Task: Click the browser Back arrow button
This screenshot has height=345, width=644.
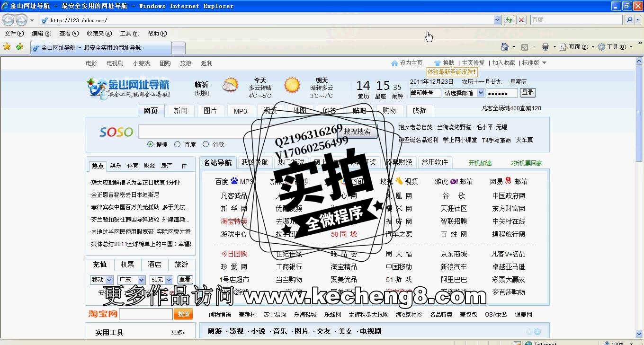Action: 8,20
